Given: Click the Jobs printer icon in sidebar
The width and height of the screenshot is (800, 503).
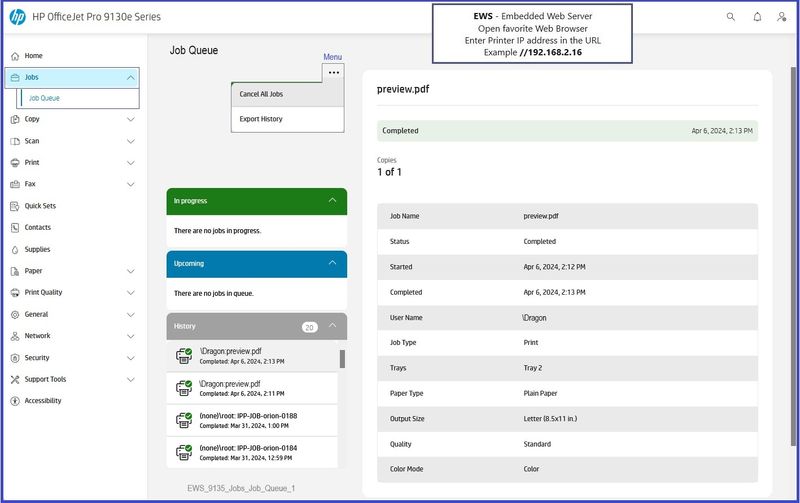Looking at the screenshot, I should pos(15,78).
